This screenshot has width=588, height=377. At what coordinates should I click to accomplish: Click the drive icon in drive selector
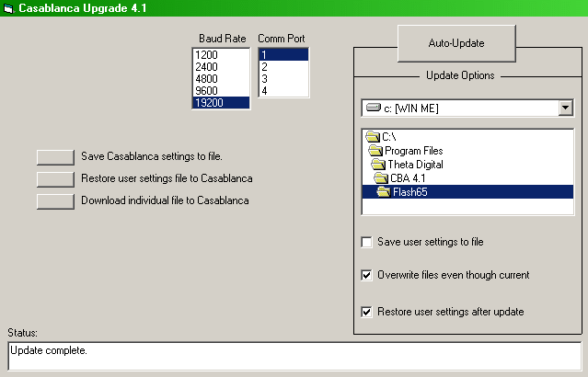[x=373, y=109]
